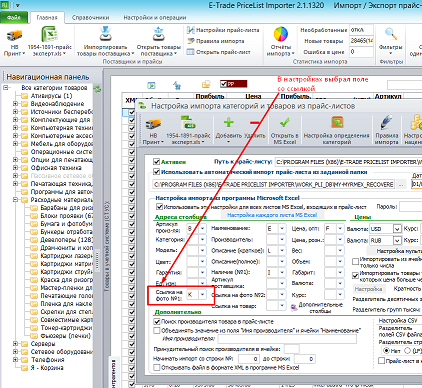Image resolution: width=422 pixels, height=388 pixels.
Task: Click the Имя производителя text field
Action: click(287, 339)
